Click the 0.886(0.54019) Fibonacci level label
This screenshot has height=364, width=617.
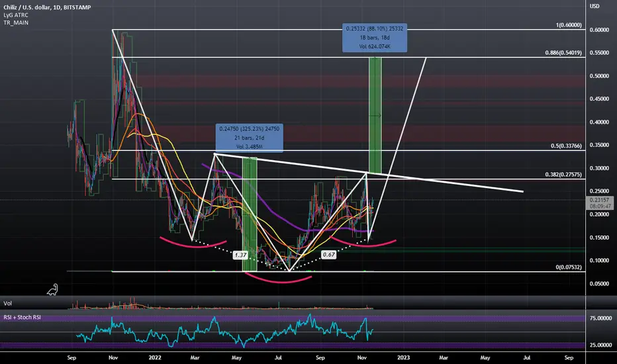click(563, 53)
